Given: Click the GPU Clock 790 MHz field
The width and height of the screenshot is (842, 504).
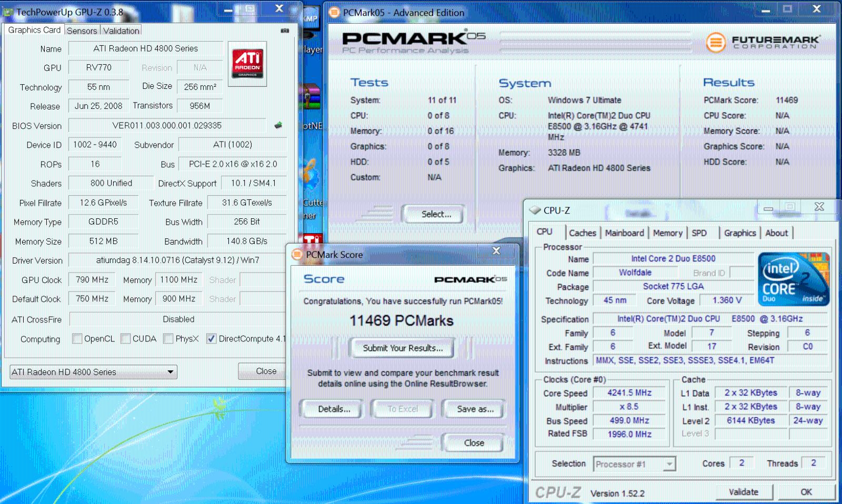Looking at the screenshot, I should click(x=92, y=280).
